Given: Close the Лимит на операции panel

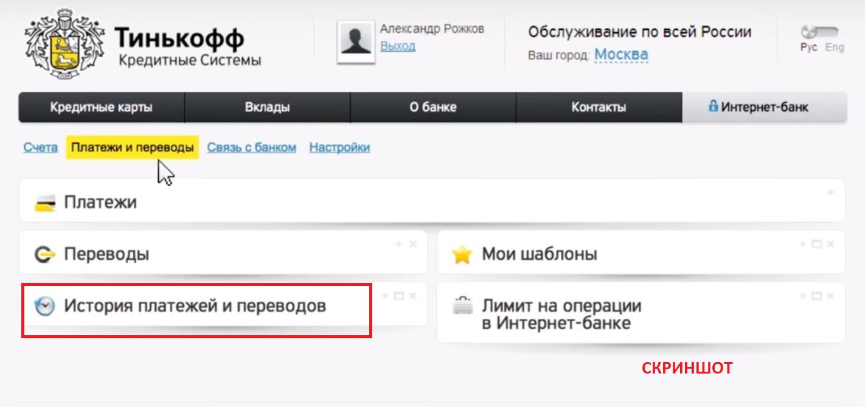Looking at the screenshot, I should (830, 296).
